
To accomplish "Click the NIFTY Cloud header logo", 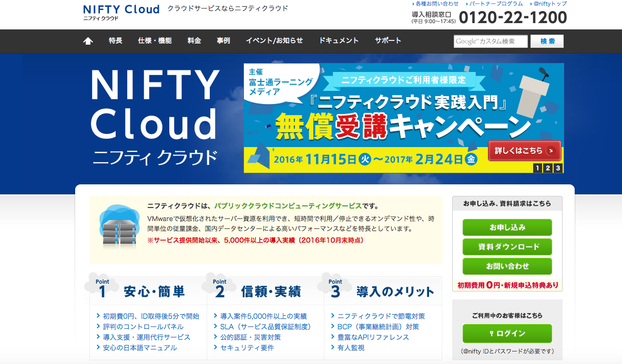I will click(x=121, y=12).
